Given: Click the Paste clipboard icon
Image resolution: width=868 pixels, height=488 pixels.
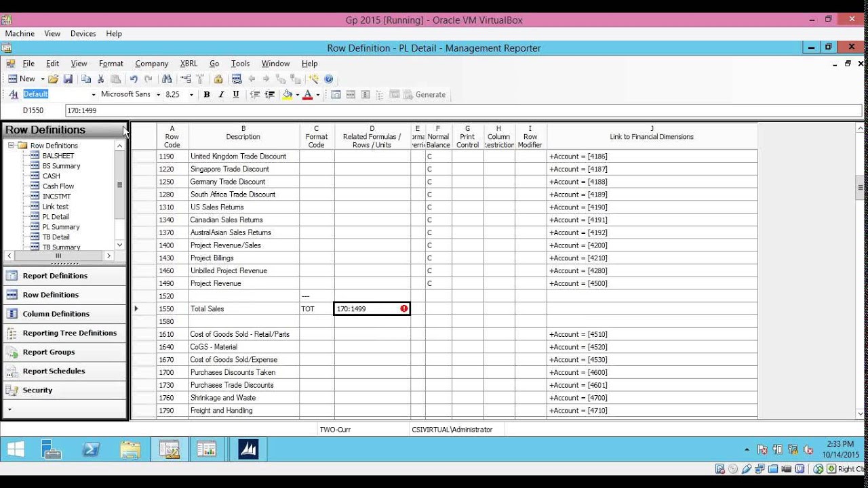Looking at the screenshot, I should coord(116,79).
